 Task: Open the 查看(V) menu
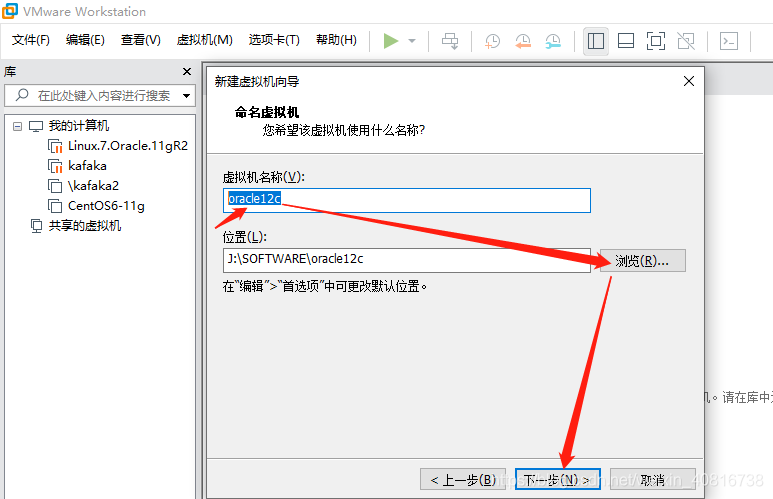coord(141,40)
